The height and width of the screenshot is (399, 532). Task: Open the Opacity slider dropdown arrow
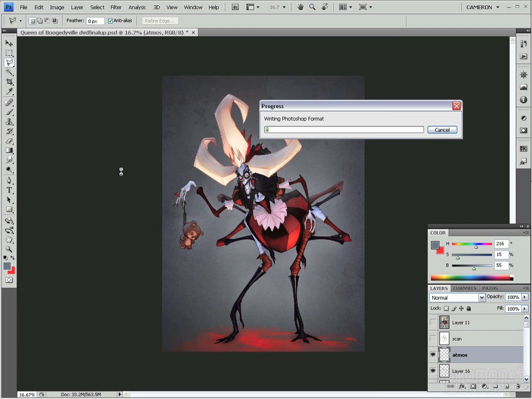click(525, 297)
